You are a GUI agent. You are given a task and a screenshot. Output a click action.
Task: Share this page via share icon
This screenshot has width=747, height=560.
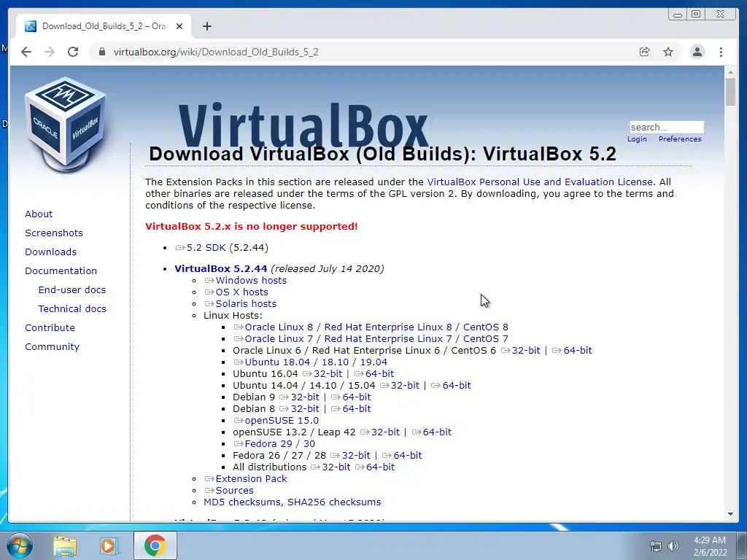(645, 52)
